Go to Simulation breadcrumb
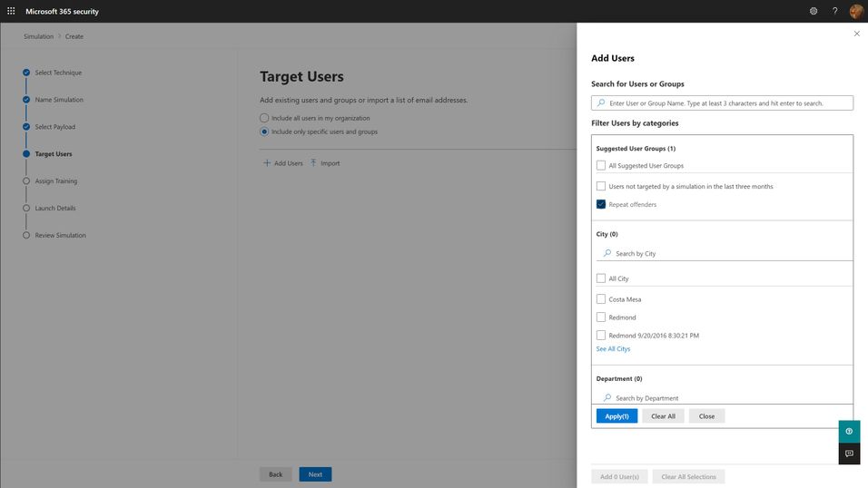Image resolution: width=868 pixels, height=488 pixels. (39, 36)
